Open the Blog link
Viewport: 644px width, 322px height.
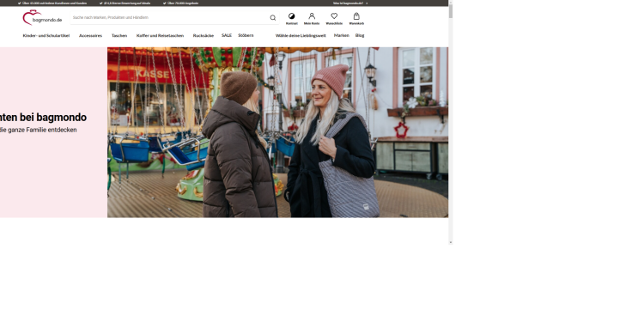click(x=360, y=35)
